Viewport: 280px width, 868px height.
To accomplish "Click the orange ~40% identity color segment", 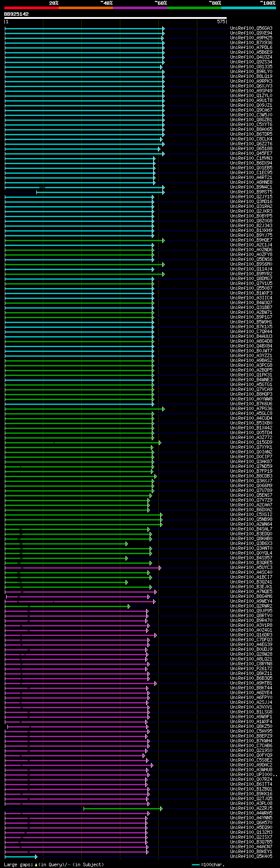I will coord(86,8).
